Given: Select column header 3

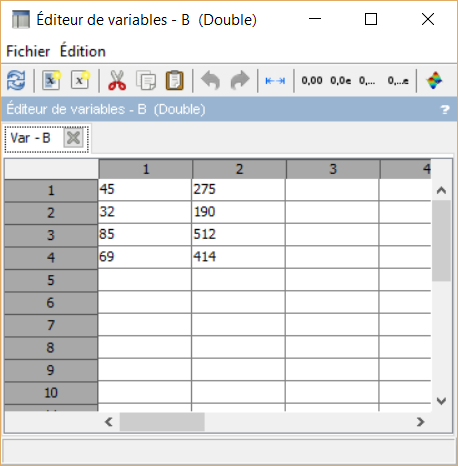Looking at the screenshot, I should [x=333, y=169].
